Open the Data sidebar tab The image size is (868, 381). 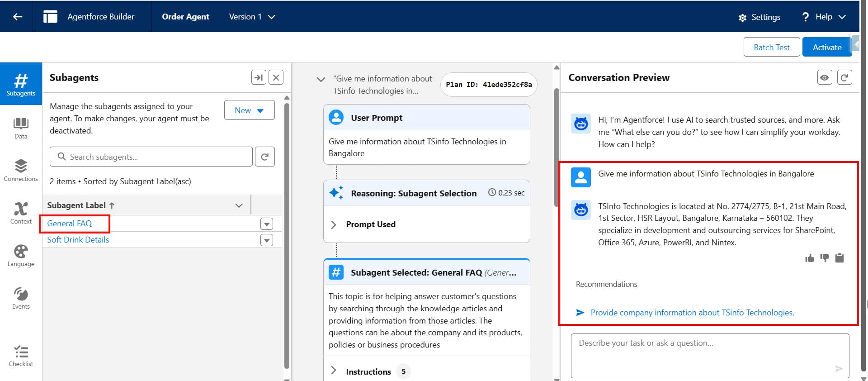tap(21, 128)
